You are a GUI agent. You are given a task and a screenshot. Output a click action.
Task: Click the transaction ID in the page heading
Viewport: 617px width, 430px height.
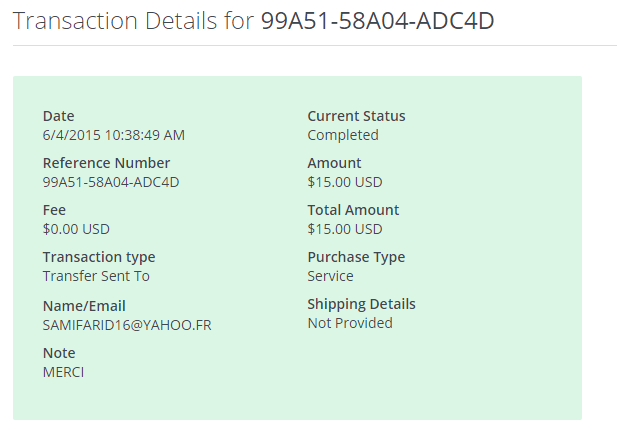pos(377,22)
